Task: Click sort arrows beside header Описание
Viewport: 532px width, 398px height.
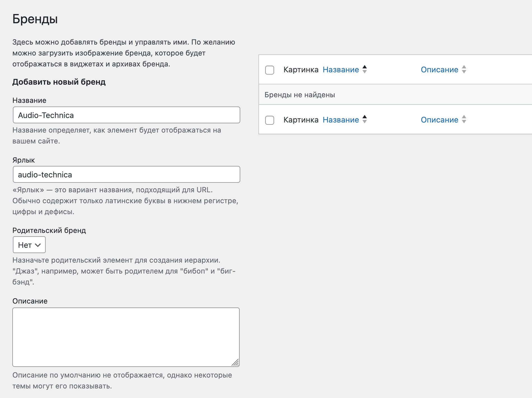Action: (464, 69)
